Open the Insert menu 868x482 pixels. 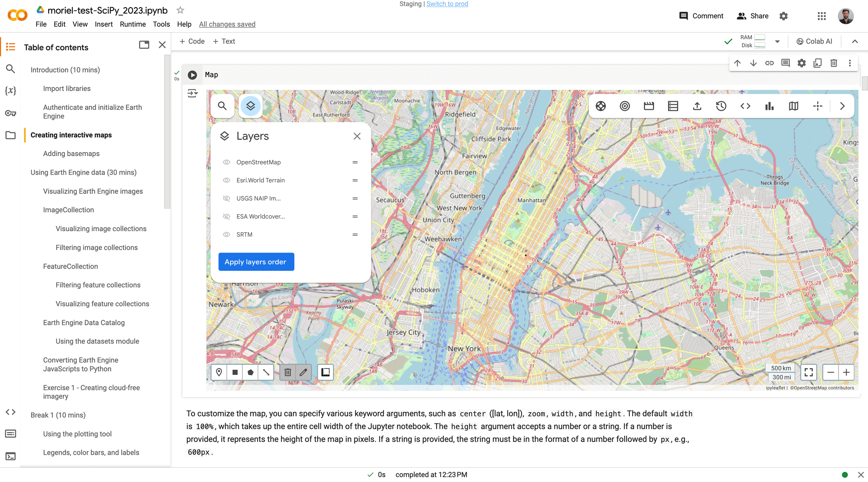click(103, 24)
